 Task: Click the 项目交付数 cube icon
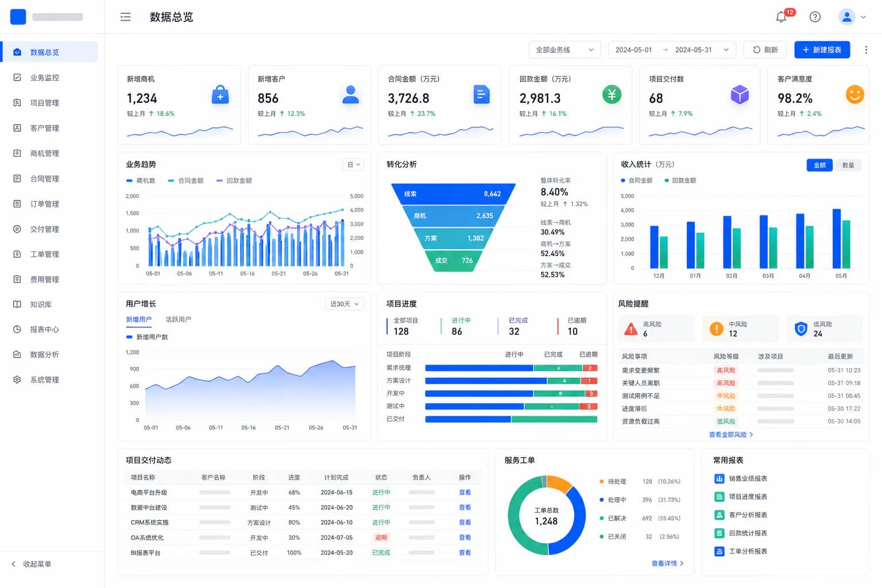click(x=740, y=95)
